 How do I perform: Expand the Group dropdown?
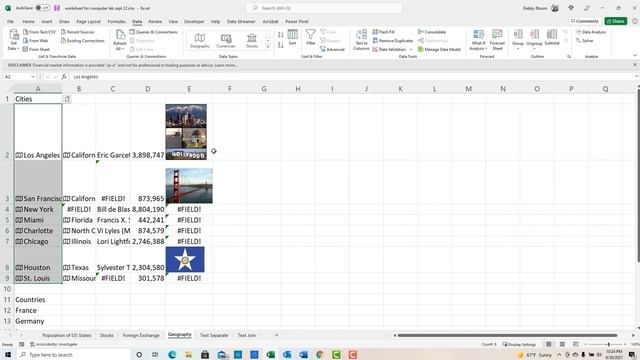click(x=518, y=49)
